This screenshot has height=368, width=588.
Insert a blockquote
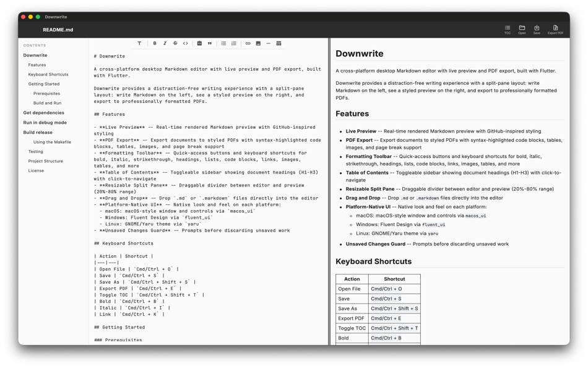(210, 43)
